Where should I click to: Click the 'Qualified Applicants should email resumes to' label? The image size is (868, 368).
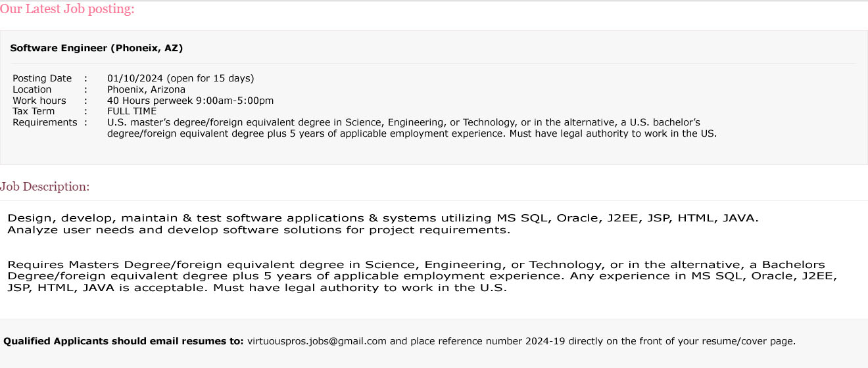124,341
